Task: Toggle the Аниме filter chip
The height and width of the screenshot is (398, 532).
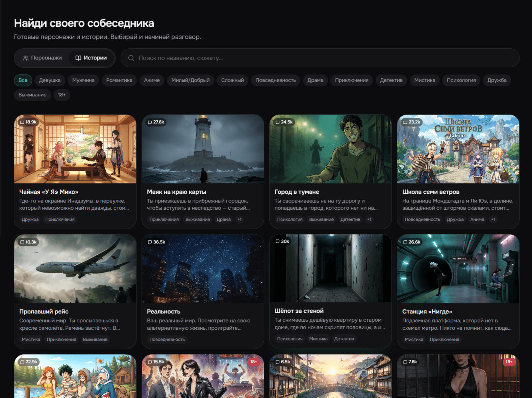Action: coord(152,80)
